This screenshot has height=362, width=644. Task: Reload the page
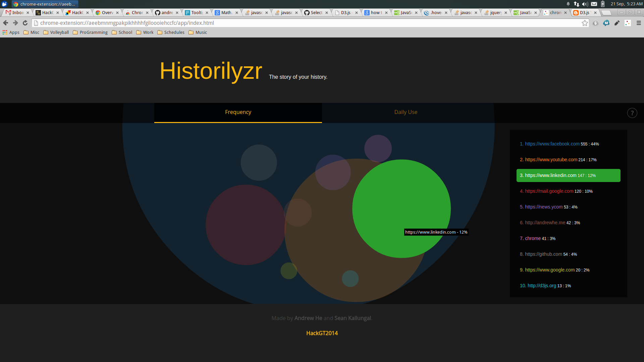coord(25,23)
